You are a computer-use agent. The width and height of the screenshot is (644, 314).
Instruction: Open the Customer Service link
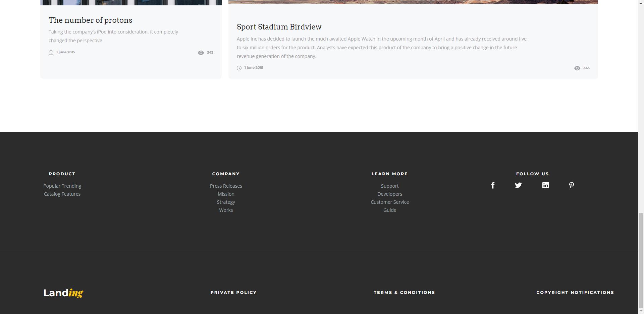[389, 202]
